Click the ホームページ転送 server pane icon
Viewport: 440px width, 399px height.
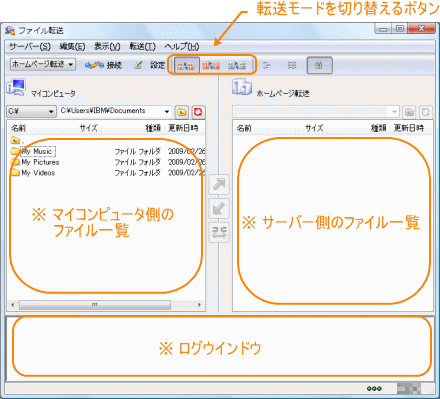pyautogui.click(x=242, y=87)
